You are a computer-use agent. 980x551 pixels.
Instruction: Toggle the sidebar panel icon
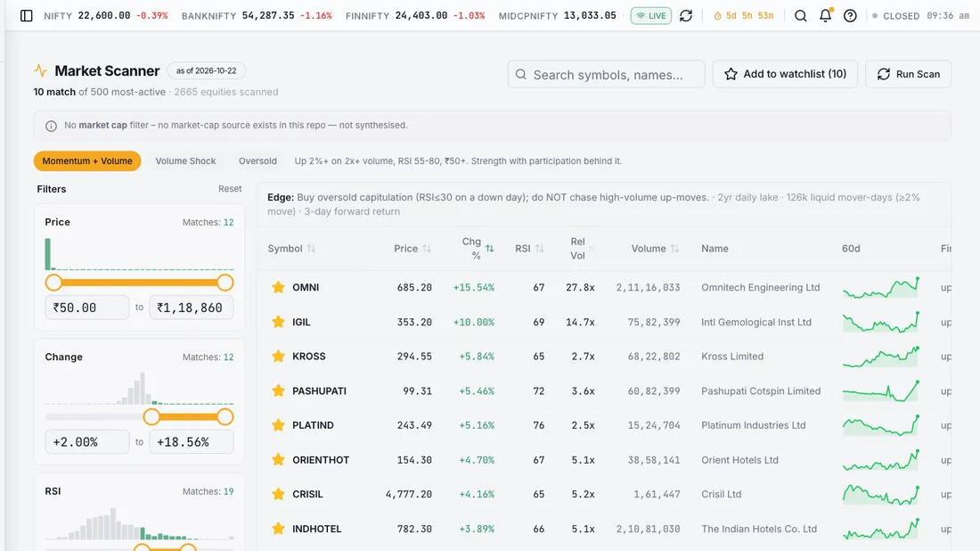[x=26, y=16]
